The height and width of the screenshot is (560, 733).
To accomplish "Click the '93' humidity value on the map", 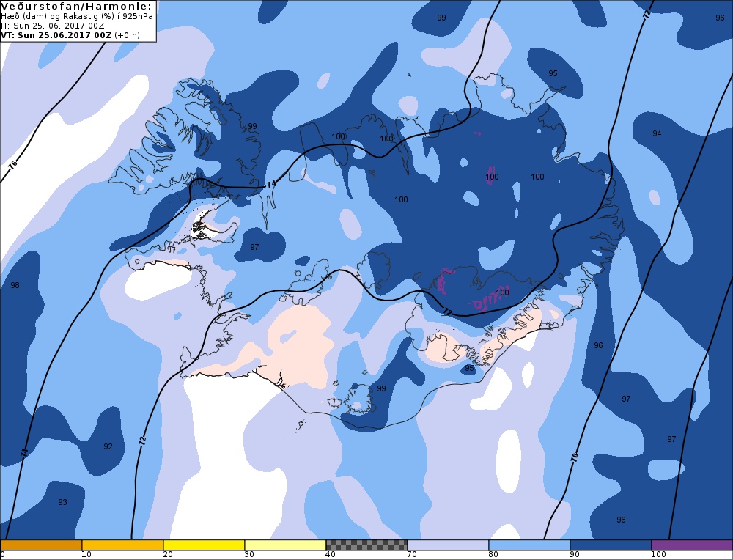I will point(62,502).
